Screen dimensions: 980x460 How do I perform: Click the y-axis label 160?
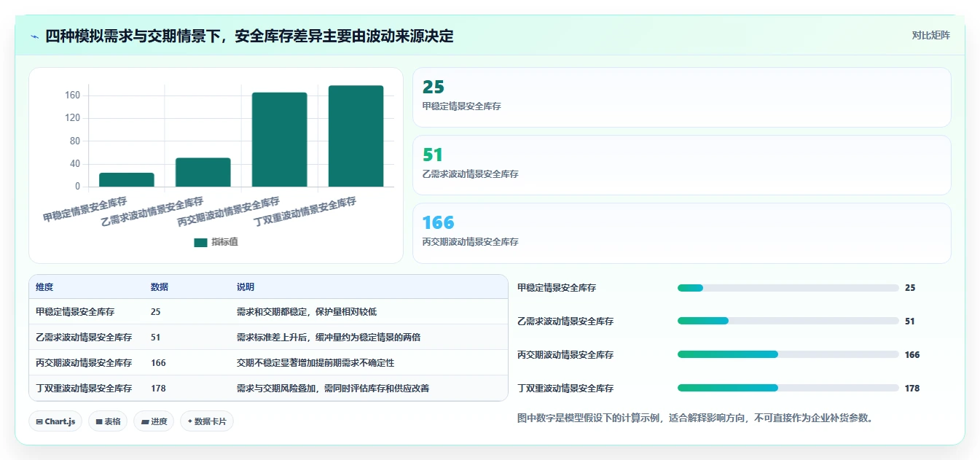click(x=72, y=95)
